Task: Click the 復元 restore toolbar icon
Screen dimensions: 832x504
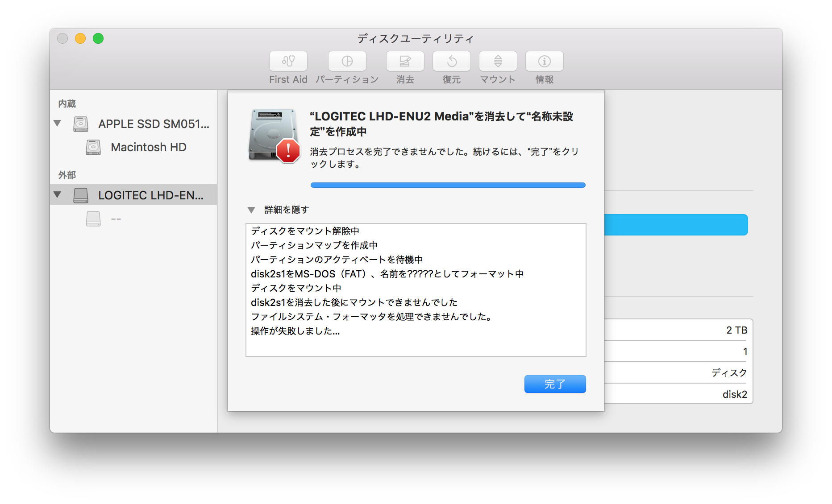Action: point(452,61)
